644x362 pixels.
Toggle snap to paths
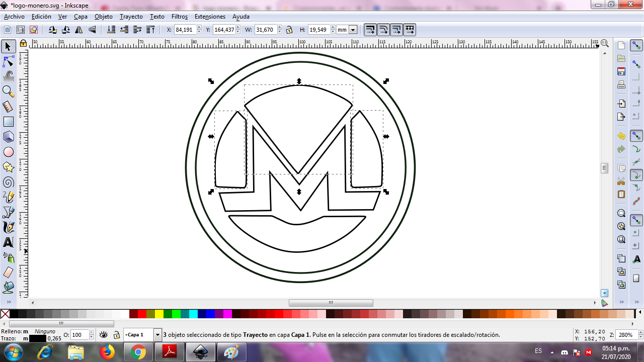[636, 149]
